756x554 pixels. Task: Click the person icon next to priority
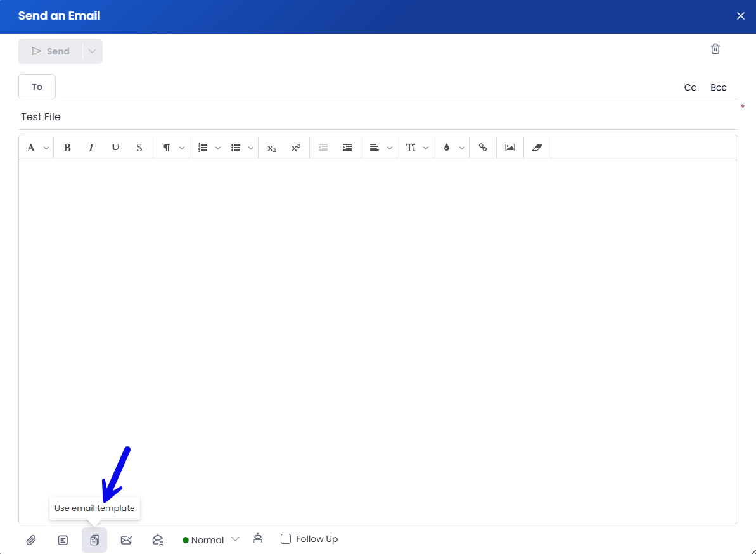[258, 538]
